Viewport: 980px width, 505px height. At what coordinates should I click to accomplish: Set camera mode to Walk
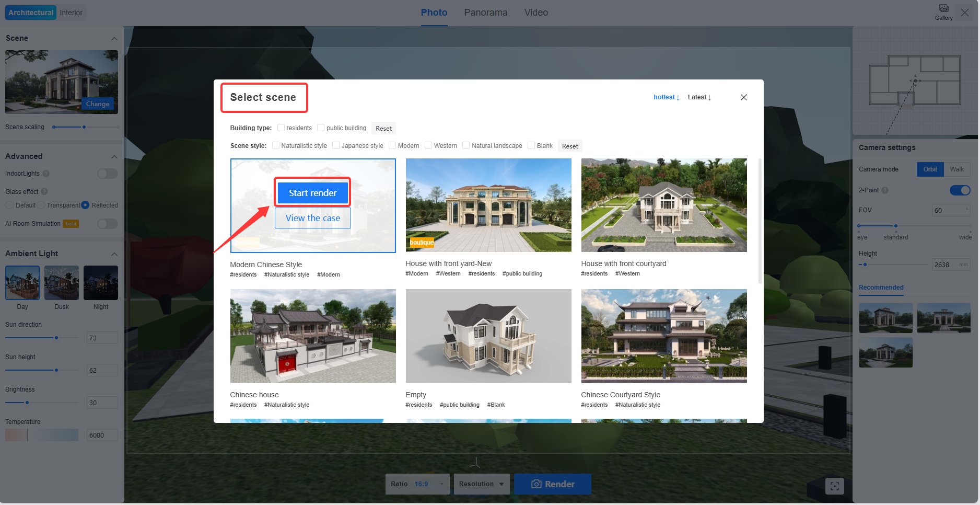click(x=957, y=169)
